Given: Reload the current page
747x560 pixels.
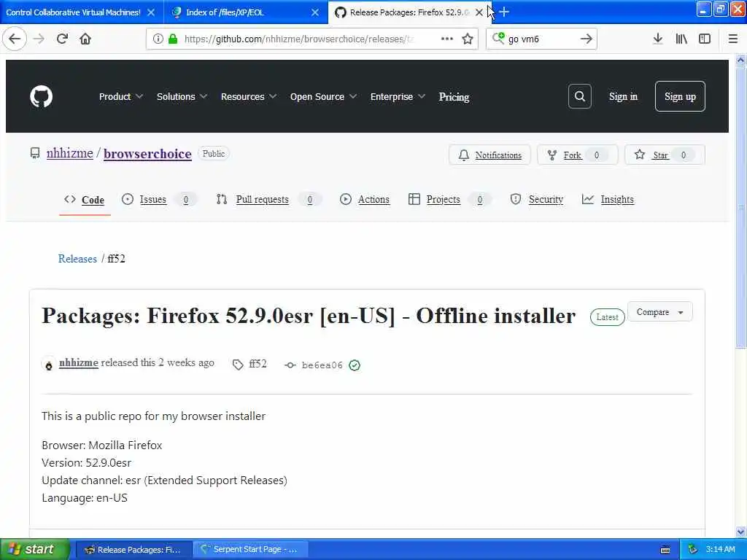Looking at the screenshot, I should point(62,39).
